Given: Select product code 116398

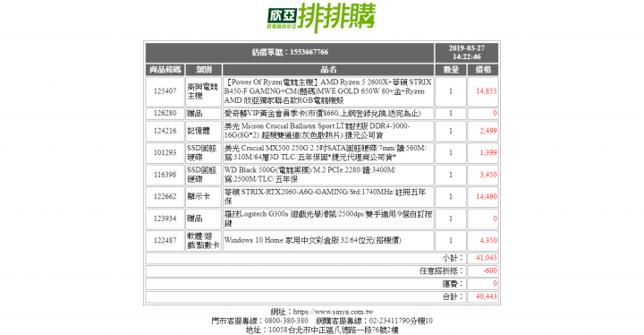Looking at the screenshot, I should tap(165, 175).
